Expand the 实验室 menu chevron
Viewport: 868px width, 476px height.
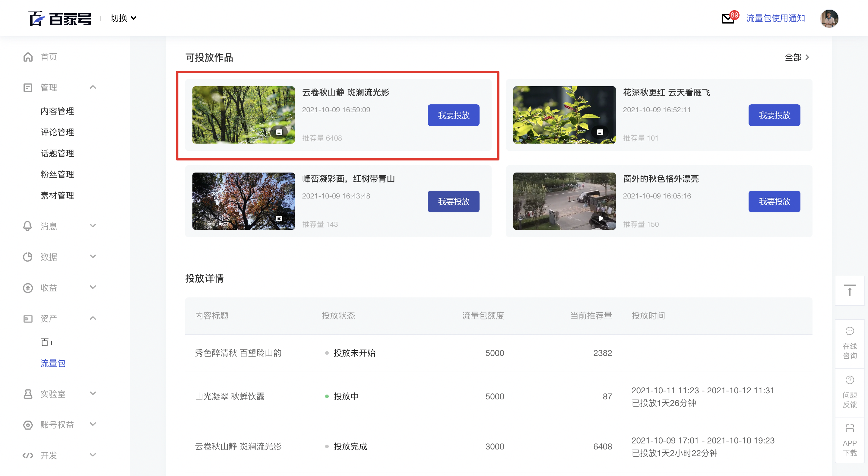click(x=93, y=393)
